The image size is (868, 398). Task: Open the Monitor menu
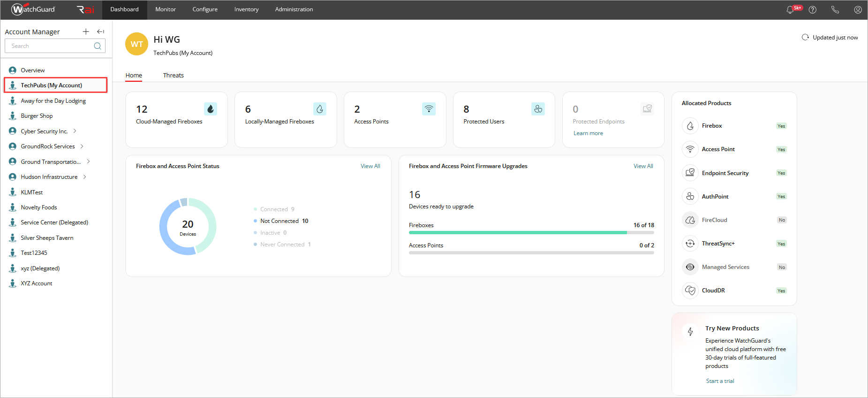tap(166, 9)
